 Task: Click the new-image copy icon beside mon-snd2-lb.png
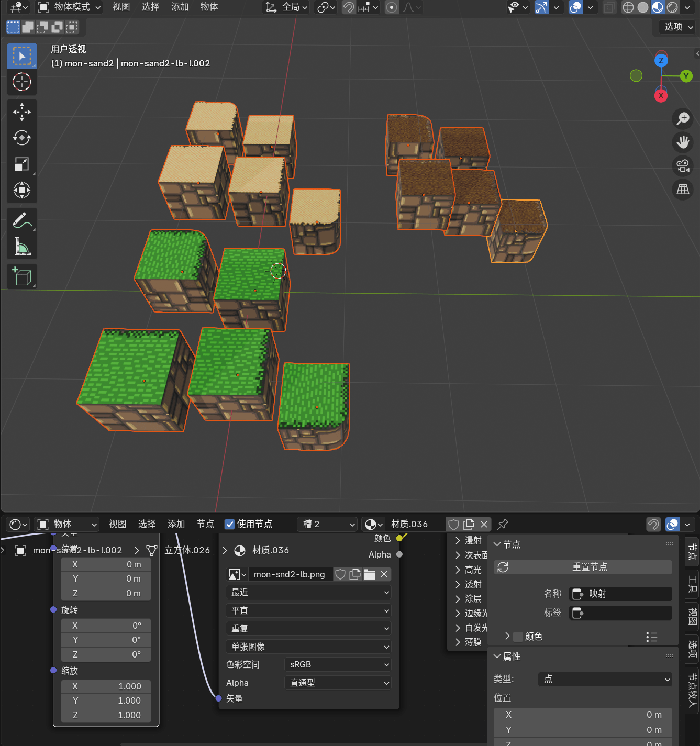pos(355,574)
